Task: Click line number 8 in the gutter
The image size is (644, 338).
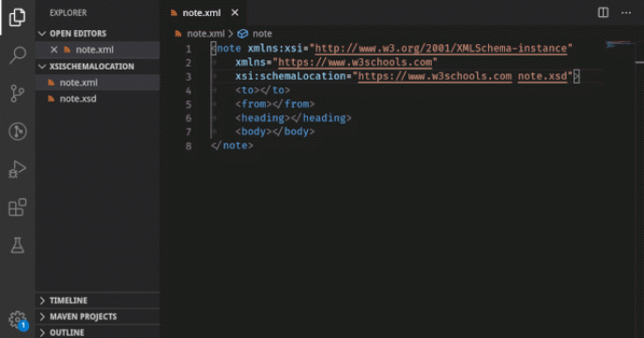Action: click(189, 146)
